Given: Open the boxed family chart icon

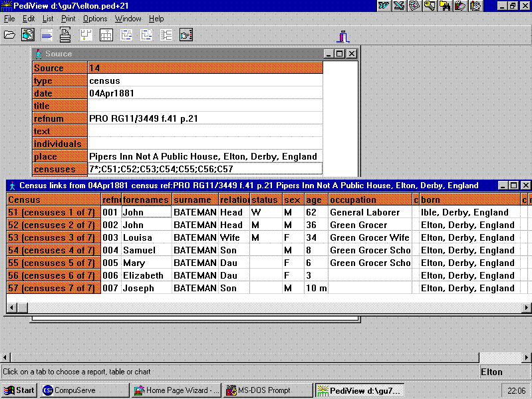Looking at the screenshot, I should pos(106,35).
